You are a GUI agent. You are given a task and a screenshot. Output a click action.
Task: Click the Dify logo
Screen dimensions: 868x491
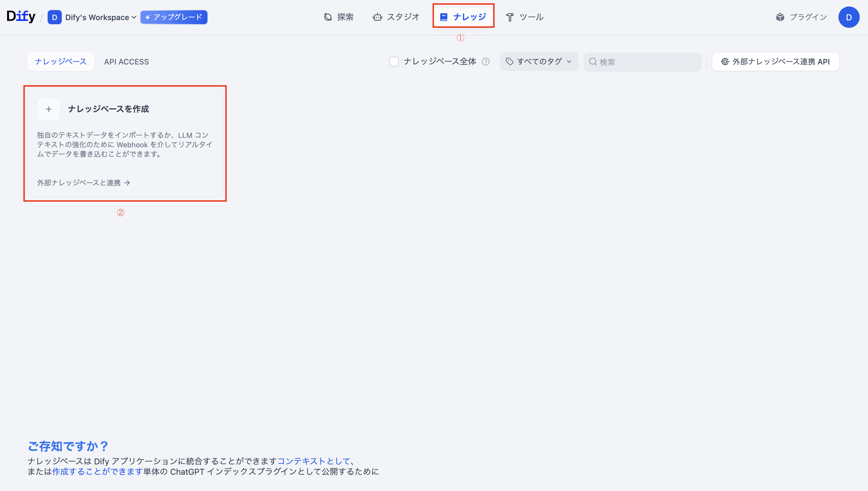[21, 17]
